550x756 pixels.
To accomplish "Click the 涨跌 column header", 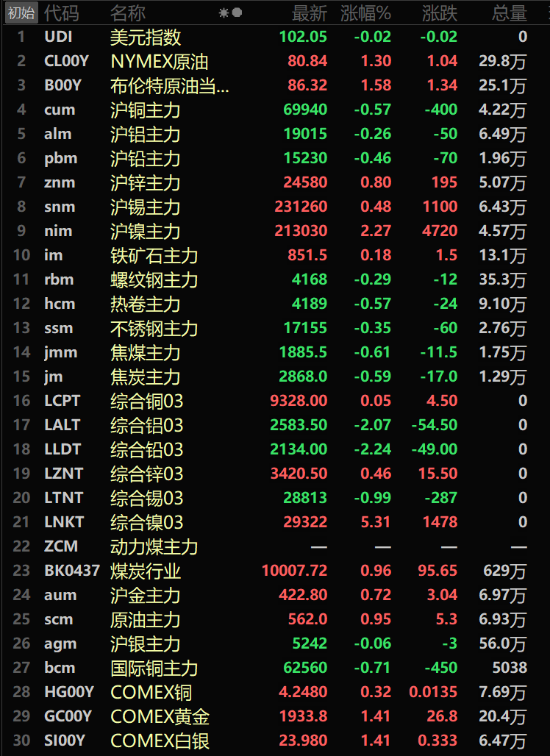I will point(440,13).
